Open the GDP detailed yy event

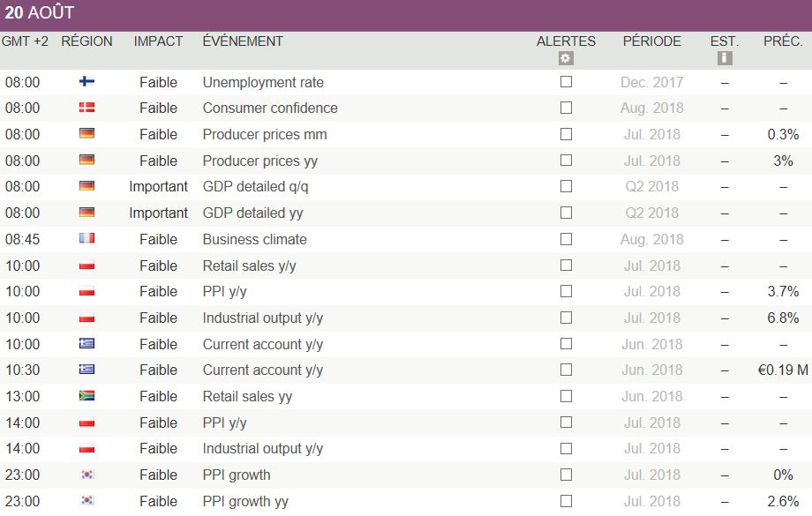pos(252,213)
